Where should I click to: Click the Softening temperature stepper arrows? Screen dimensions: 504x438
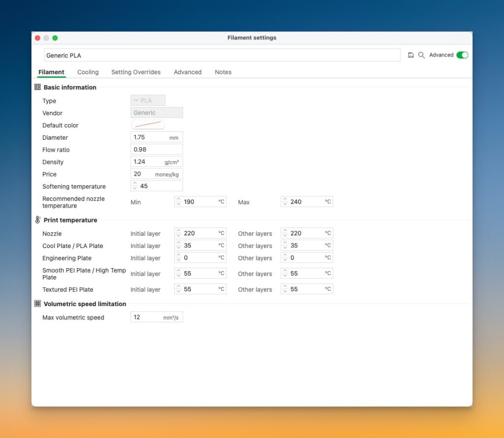point(135,186)
